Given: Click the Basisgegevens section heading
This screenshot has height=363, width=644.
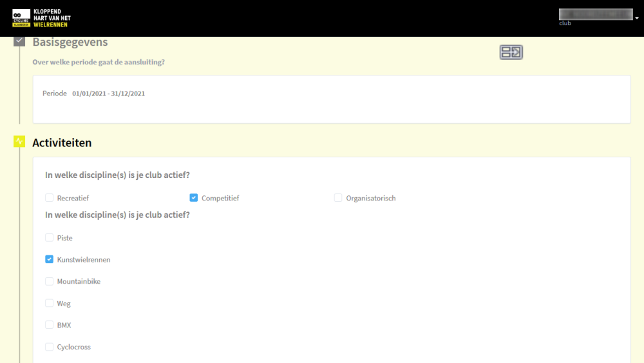Looking at the screenshot, I should pyautogui.click(x=70, y=42).
